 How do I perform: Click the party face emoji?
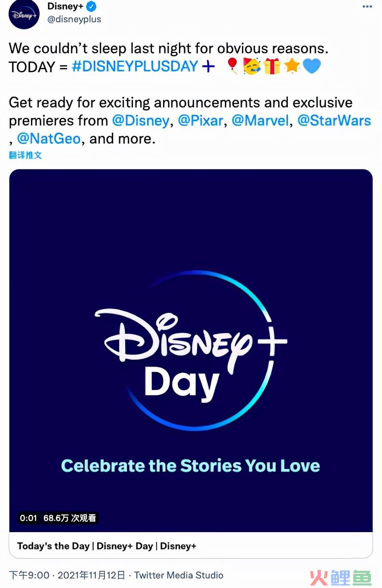252,66
